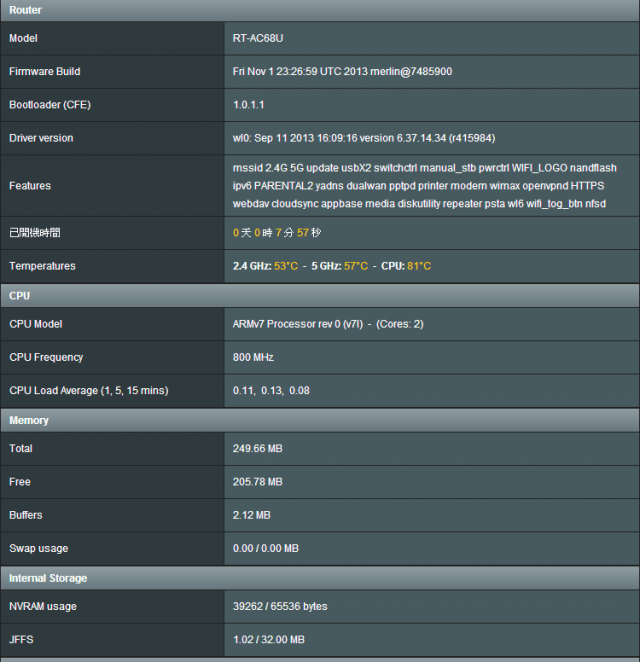Select the firmware build date 'Fri Nov 1 23:26:59 UTC 2013'
Image resolution: width=640 pixels, height=663 pixels.
click(300, 71)
